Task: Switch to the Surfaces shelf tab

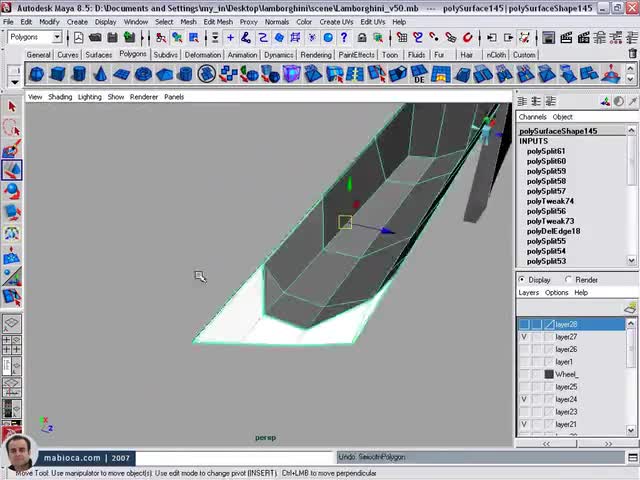Action: [98, 55]
